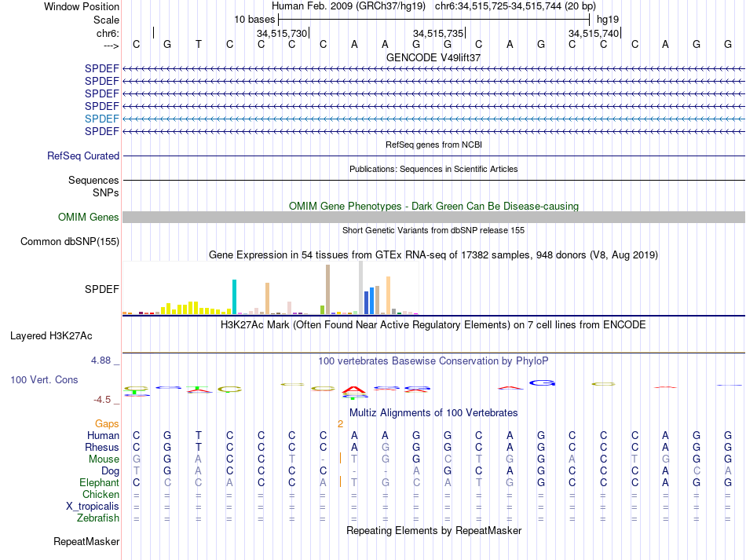Select the Chicken alignment row label
The image size is (746, 560).
coord(101,494)
